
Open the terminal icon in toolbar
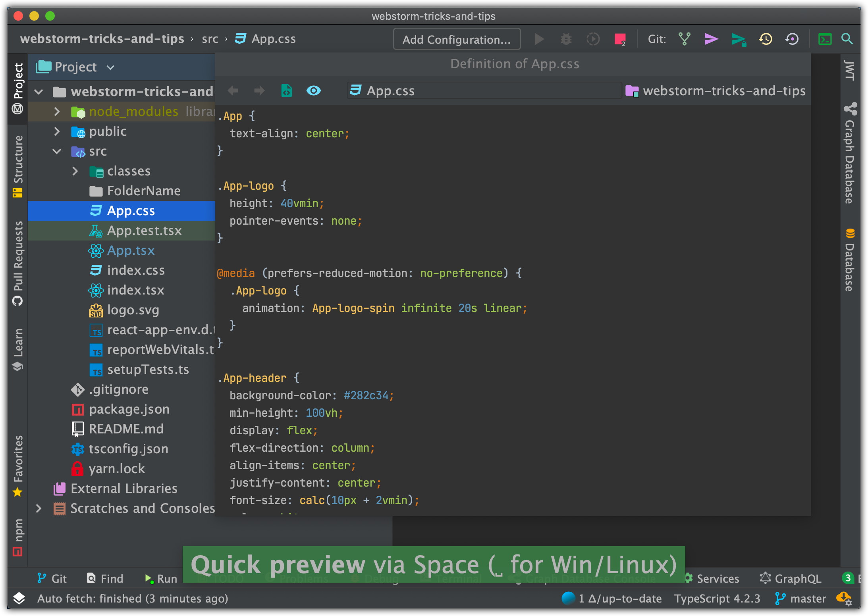point(825,39)
